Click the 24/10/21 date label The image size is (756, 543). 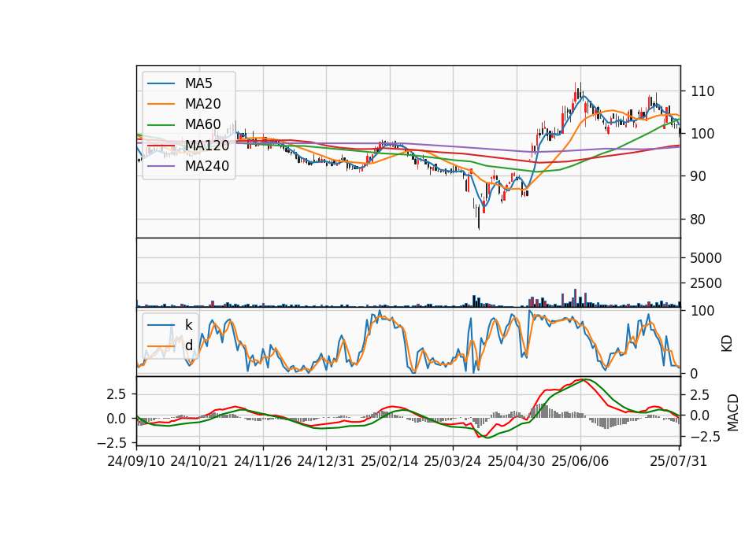click(x=199, y=461)
